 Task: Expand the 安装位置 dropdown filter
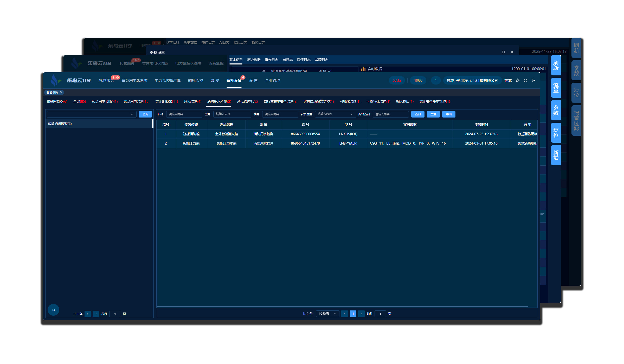(x=335, y=114)
